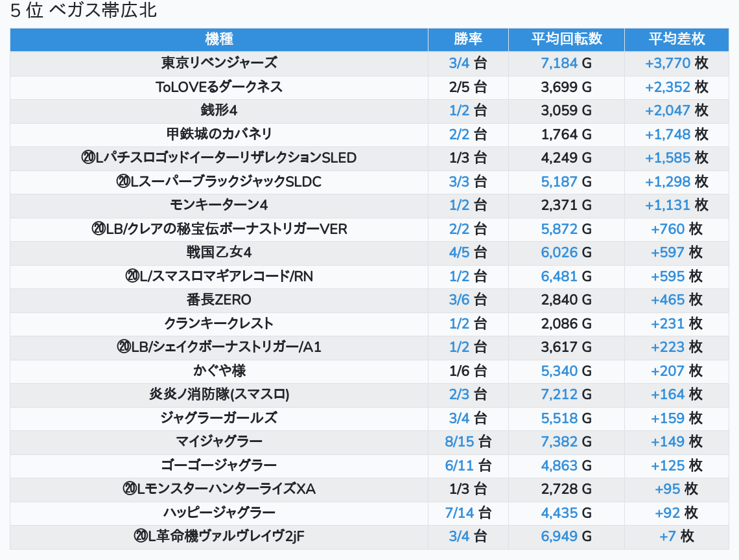
Task: Click the 7,184 G average spins value
Action: pyautogui.click(x=566, y=63)
